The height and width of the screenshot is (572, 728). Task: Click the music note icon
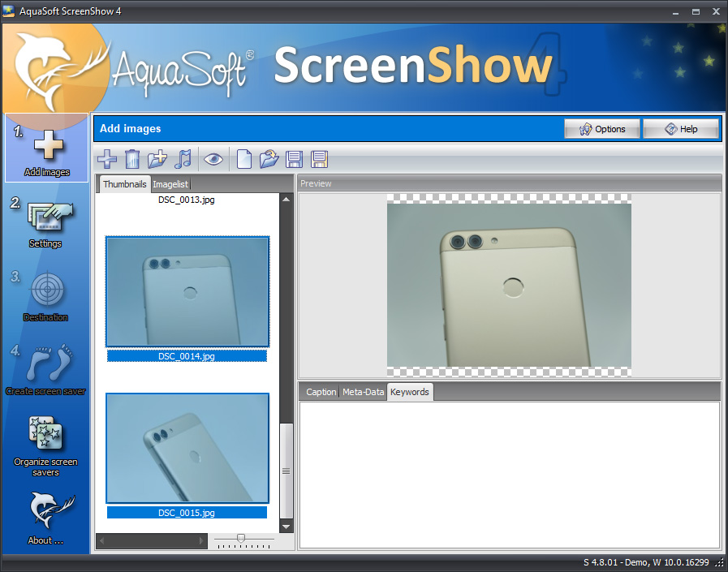(183, 159)
